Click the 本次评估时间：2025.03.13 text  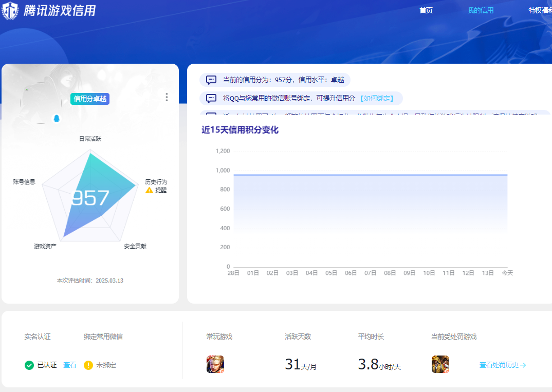coord(90,281)
